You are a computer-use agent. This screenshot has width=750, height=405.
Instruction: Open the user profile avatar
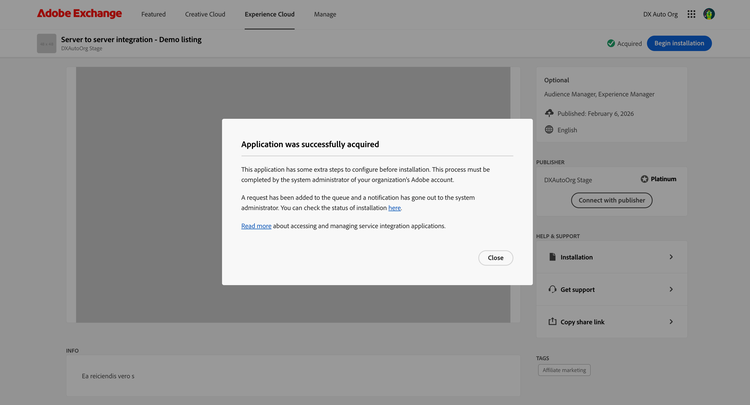click(x=709, y=14)
